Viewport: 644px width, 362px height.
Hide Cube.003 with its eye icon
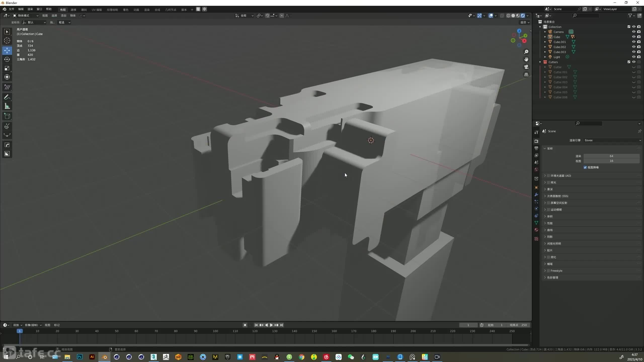[x=634, y=52]
